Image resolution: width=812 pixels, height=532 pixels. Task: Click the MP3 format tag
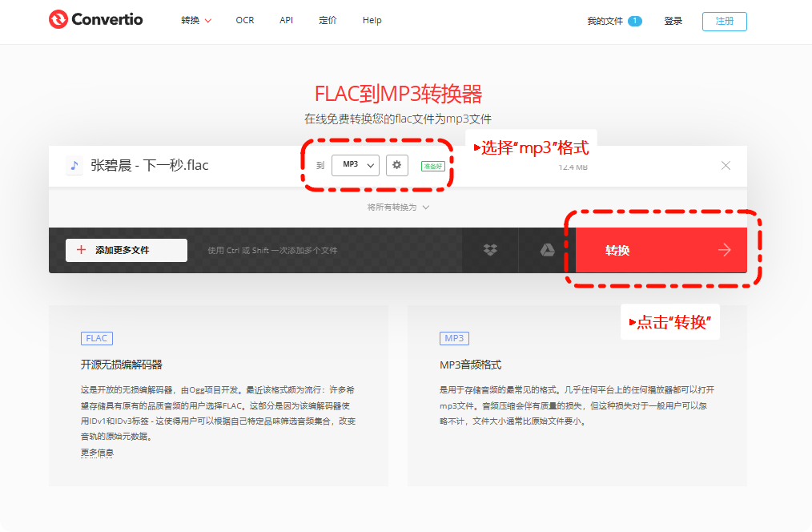click(x=454, y=338)
